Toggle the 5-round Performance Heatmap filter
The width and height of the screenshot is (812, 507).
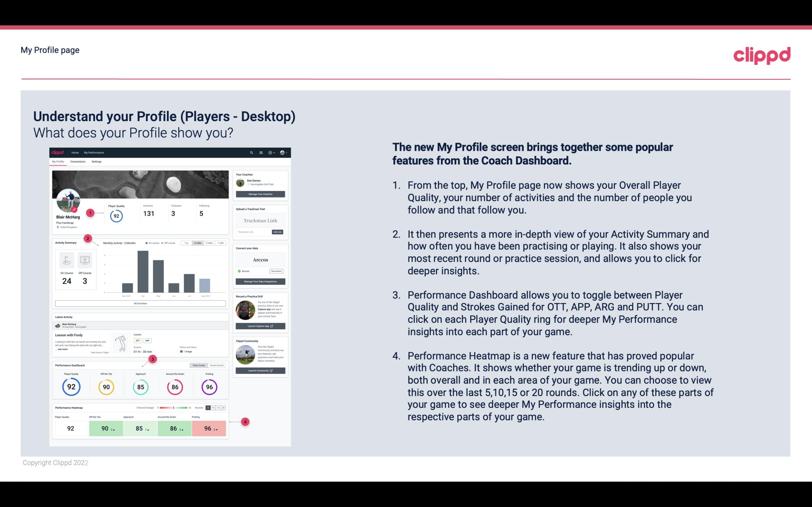coord(209,408)
